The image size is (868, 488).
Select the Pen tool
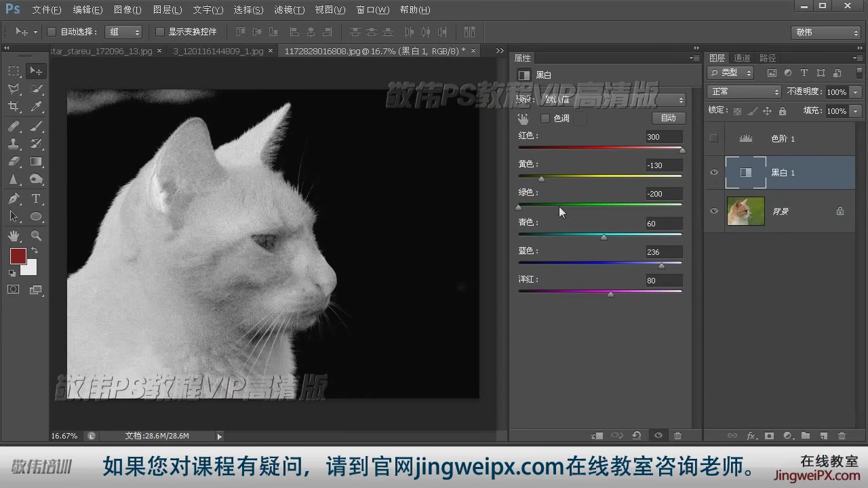(14, 199)
